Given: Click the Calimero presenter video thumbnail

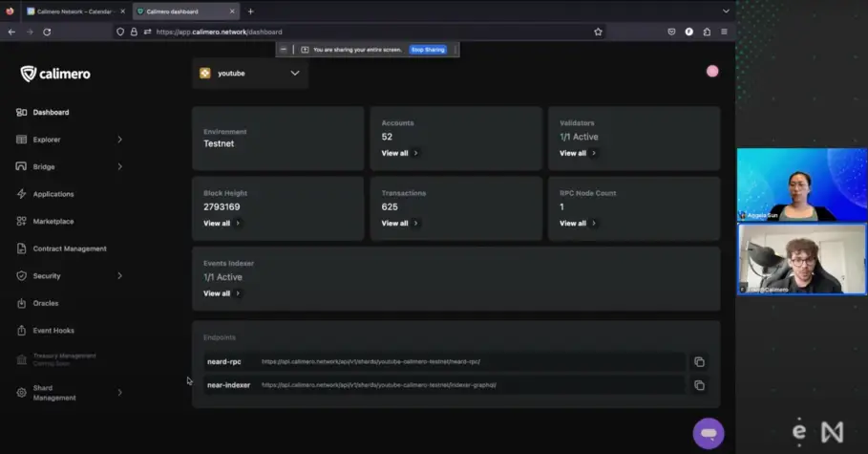Looking at the screenshot, I should 801,259.
